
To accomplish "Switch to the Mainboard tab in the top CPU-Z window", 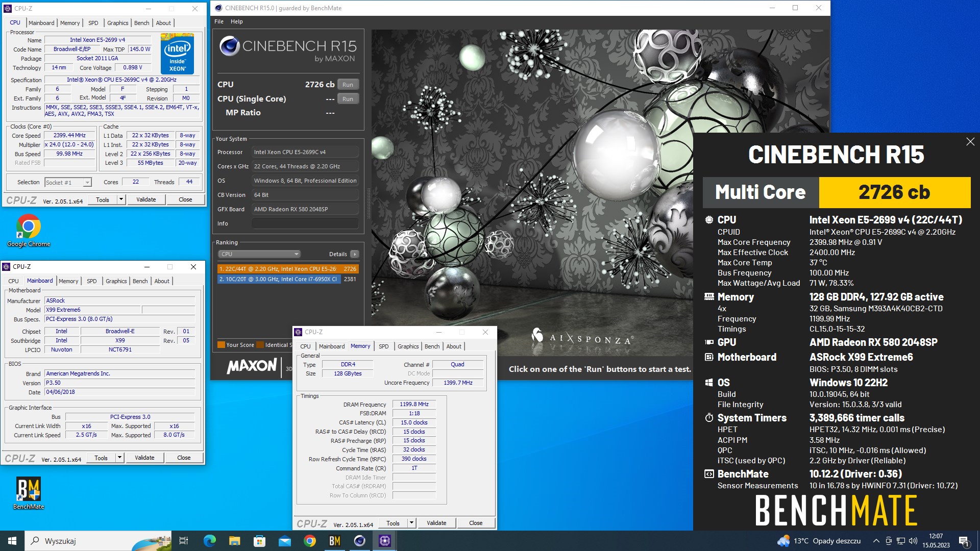I will tap(41, 23).
